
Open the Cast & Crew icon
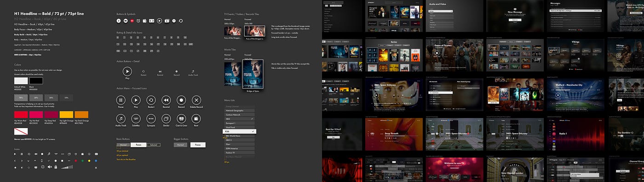(x=181, y=119)
